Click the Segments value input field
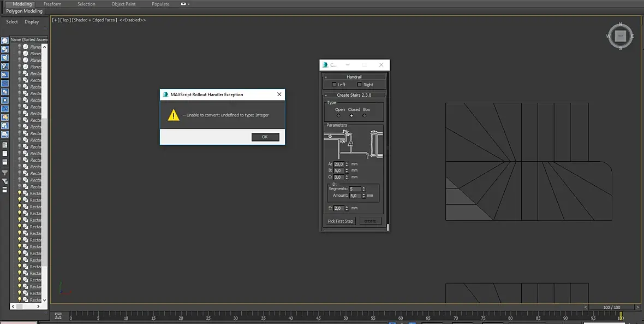The width and height of the screenshot is (644, 324). tap(355, 189)
